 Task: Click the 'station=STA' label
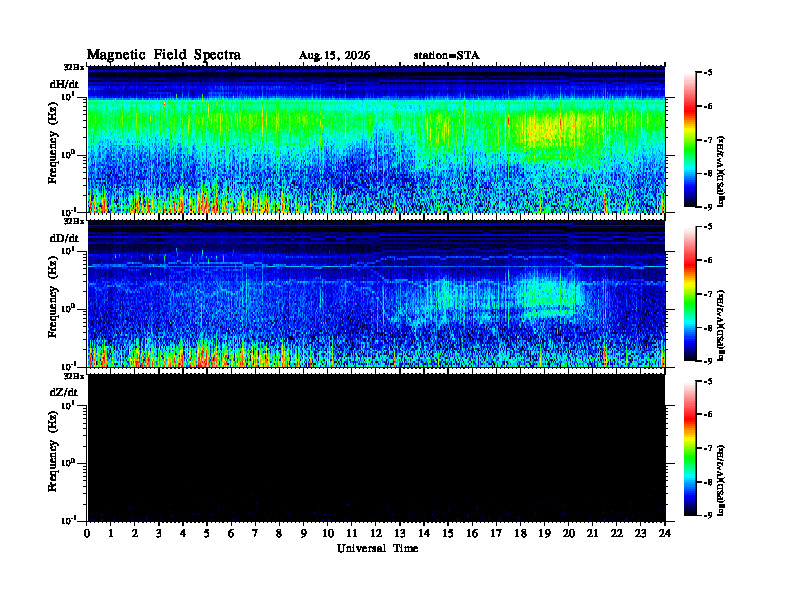click(447, 55)
